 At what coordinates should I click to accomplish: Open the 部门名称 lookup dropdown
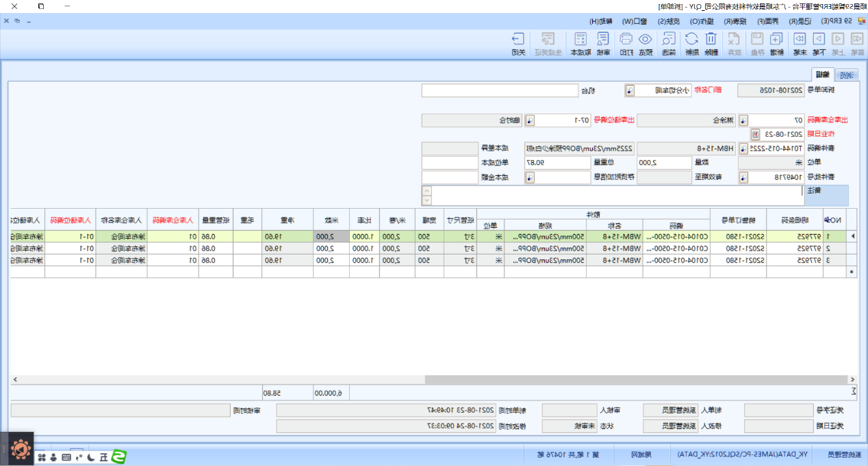(630, 90)
